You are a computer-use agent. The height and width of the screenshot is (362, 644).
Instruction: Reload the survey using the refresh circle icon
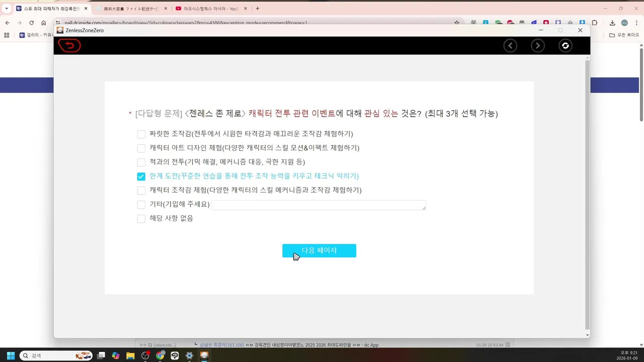pos(566,46)
